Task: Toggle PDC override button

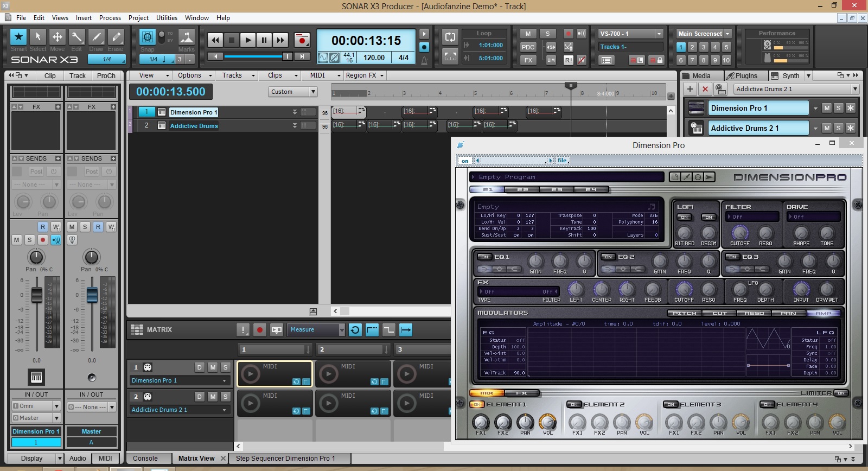Action: pos(528,47)
